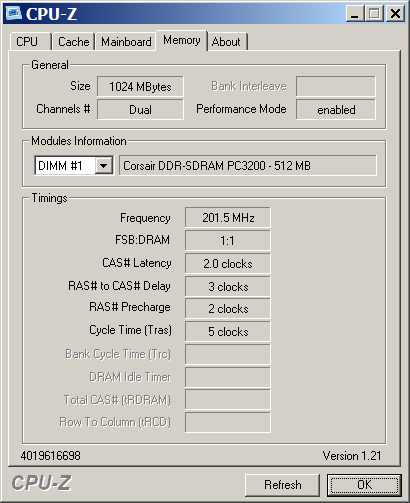Close the CPU-Z window
This screenshot has width=410, height=503.
[395, 14]
